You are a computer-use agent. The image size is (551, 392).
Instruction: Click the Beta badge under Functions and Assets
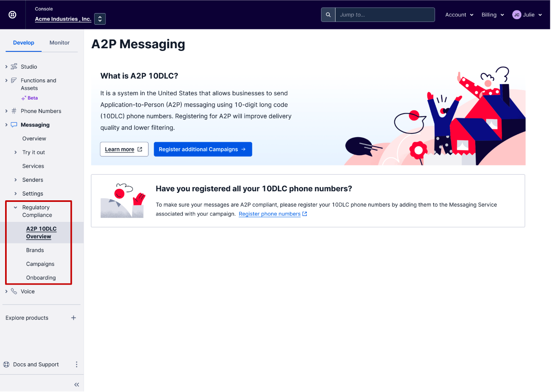point(30,98)
